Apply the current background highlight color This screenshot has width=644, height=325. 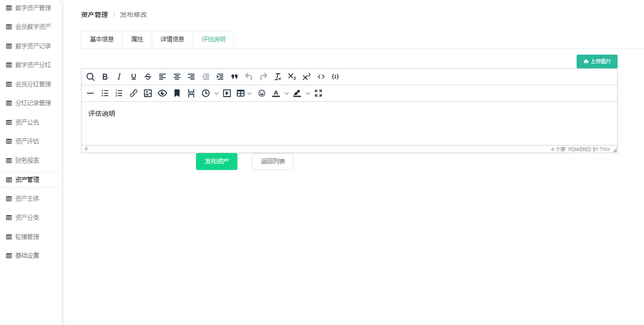pyautogui.click(x=297, y=93)
